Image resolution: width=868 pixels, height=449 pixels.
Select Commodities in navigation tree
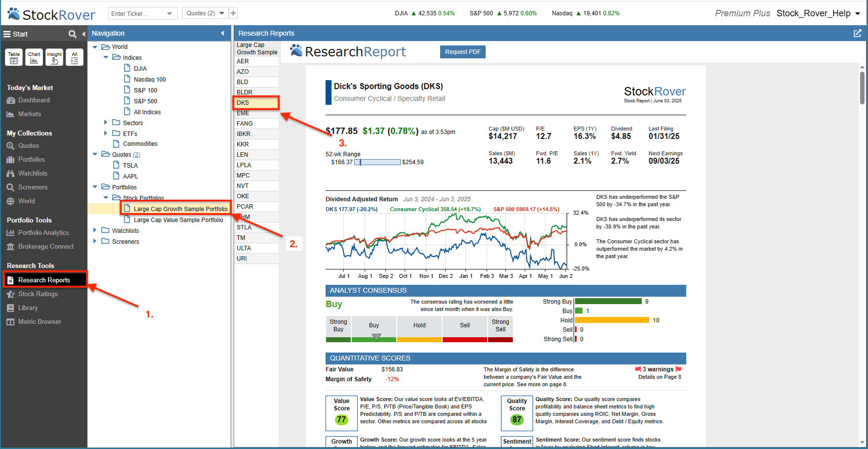point(140,144)
